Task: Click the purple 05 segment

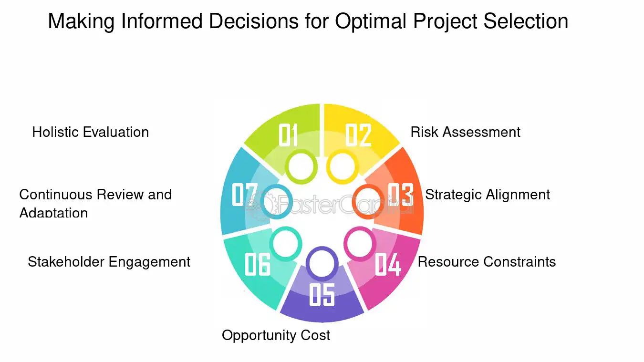Action: (322, 296)
